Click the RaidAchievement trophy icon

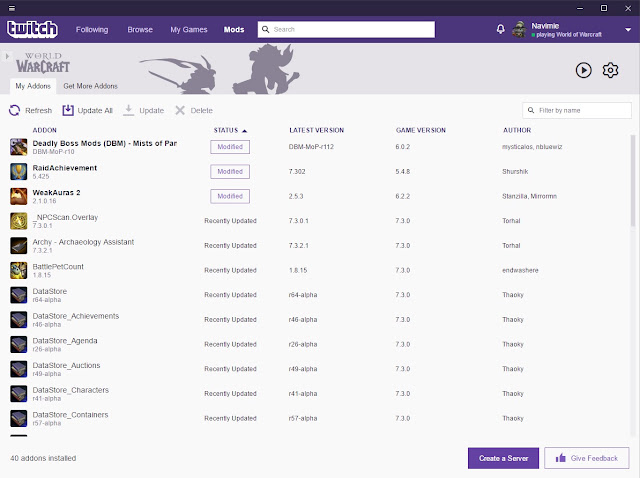pyautogui.click(x=18, y=171)
